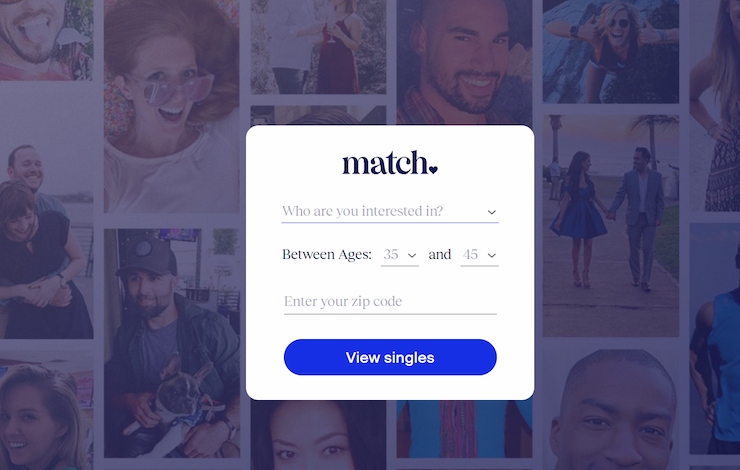Click the View singles button

pos(390,357)
